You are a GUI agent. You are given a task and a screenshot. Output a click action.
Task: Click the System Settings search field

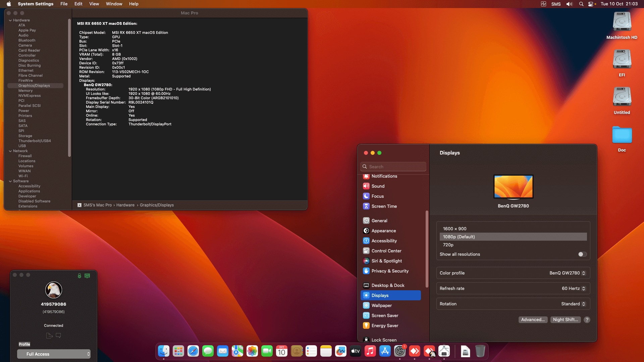tap(393, 167)
